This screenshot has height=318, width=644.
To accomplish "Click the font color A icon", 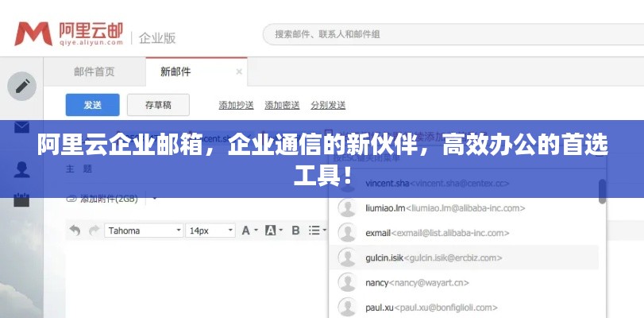I will [x=245, y=231].
